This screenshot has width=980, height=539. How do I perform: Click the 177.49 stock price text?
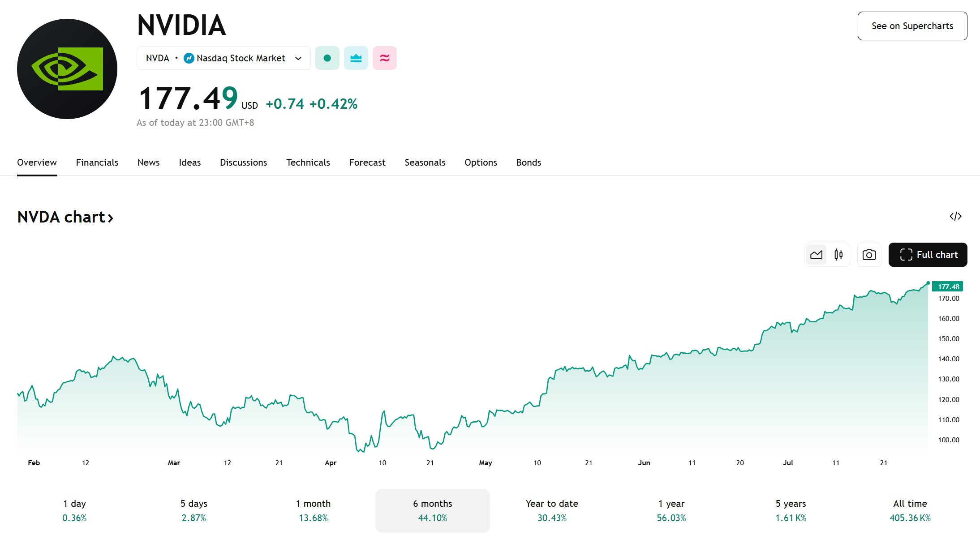(x=188, y=98)
